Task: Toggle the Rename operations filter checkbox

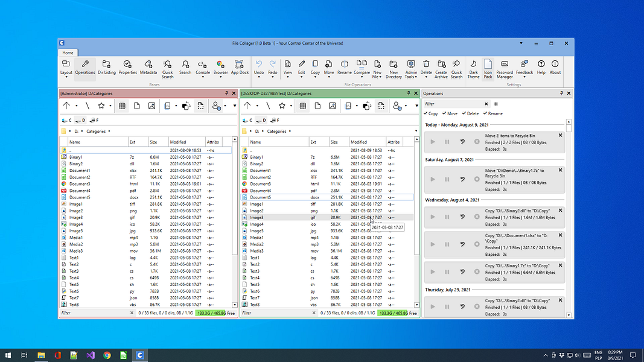Action: point(485,113)
